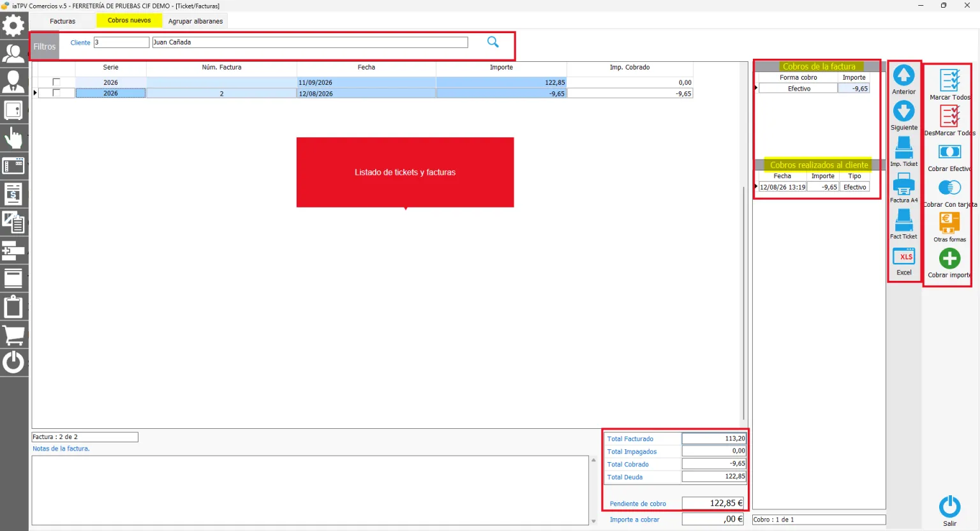Open the Otras formas payment icon
This screenshot has width=980, height=531.
pyautogui.click(x=949, y=223)
